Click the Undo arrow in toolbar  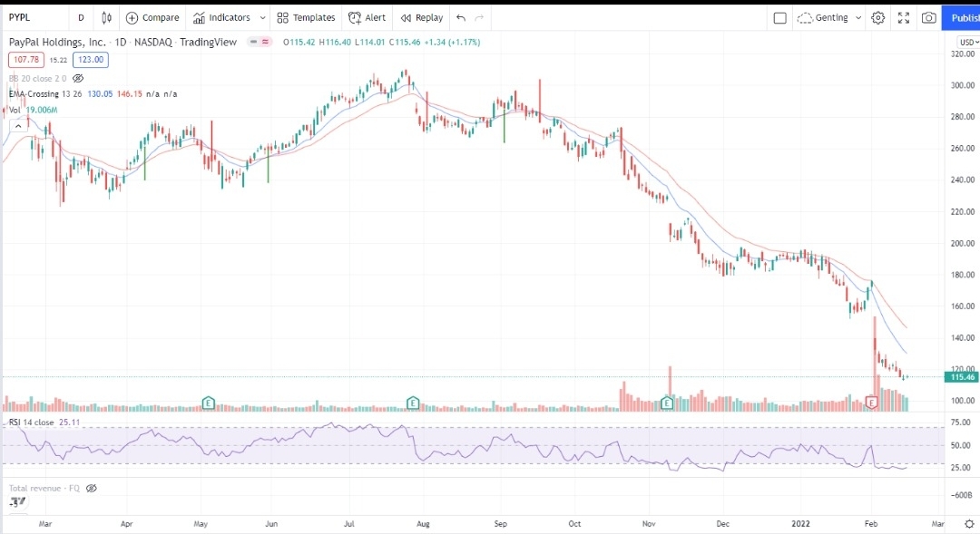461,17
